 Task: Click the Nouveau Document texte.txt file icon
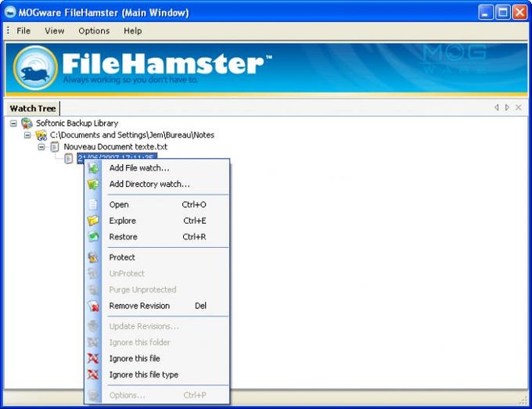coord(55,147)
